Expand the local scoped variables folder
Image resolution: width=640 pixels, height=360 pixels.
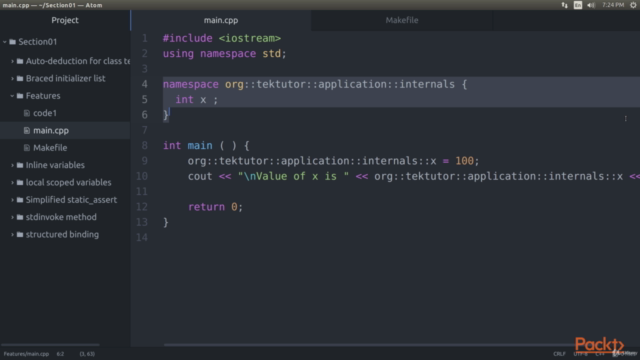pos(12,182)
